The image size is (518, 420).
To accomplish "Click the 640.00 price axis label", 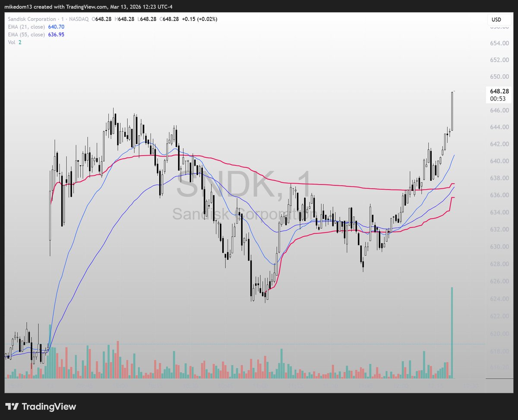I will pos(499,161).
